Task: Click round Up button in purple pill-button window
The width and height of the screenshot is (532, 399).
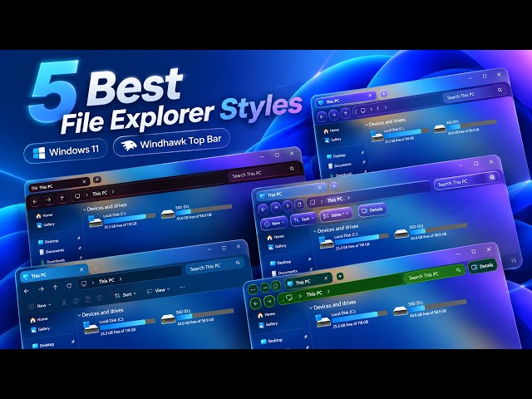Action: 288,205
